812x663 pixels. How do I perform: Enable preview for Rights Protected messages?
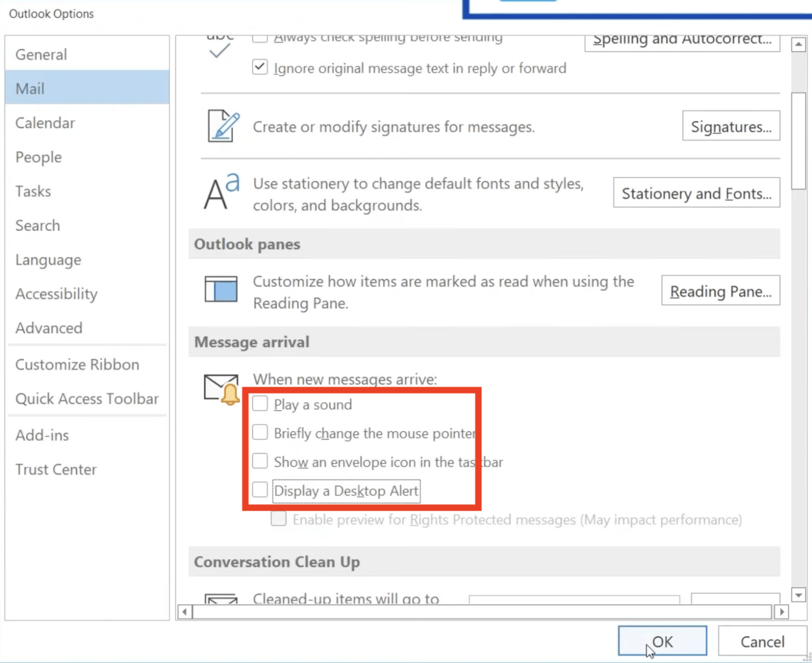coord(278,519)
